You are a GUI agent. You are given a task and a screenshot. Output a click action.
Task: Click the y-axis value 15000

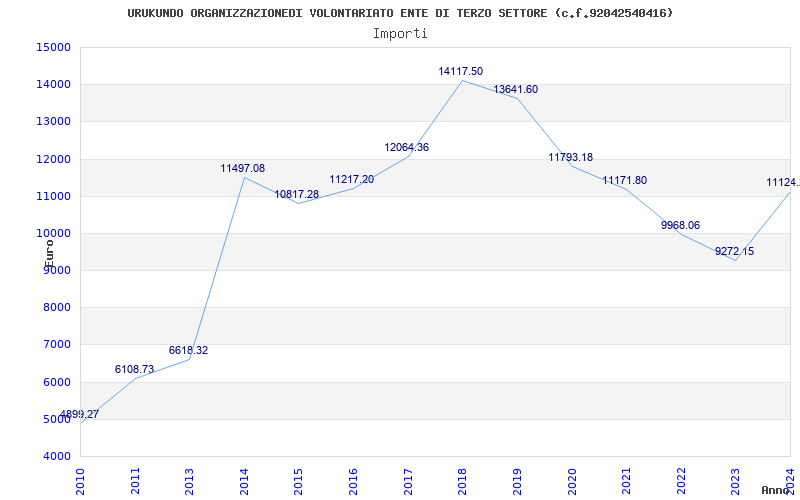(x=53, y=47)
